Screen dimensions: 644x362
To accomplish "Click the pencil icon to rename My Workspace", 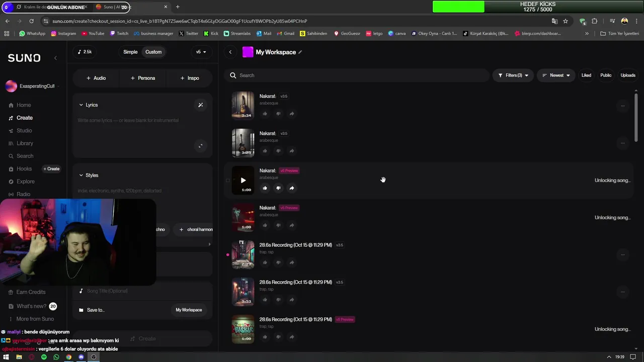I will [x=300, y=52].
